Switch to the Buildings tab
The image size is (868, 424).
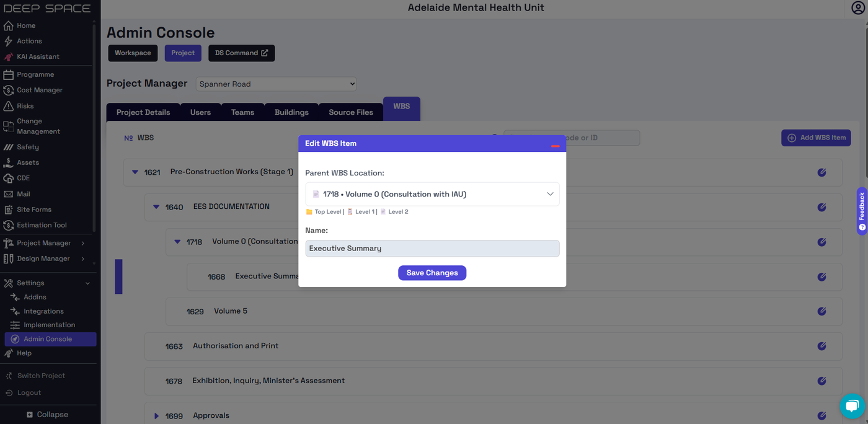[x=291, y=112]
